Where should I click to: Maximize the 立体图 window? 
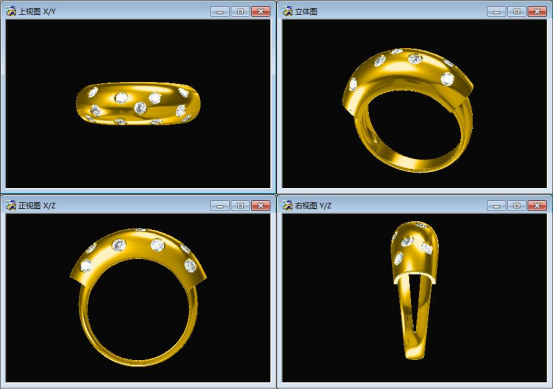pyautogui.click(x=517, y=11)
